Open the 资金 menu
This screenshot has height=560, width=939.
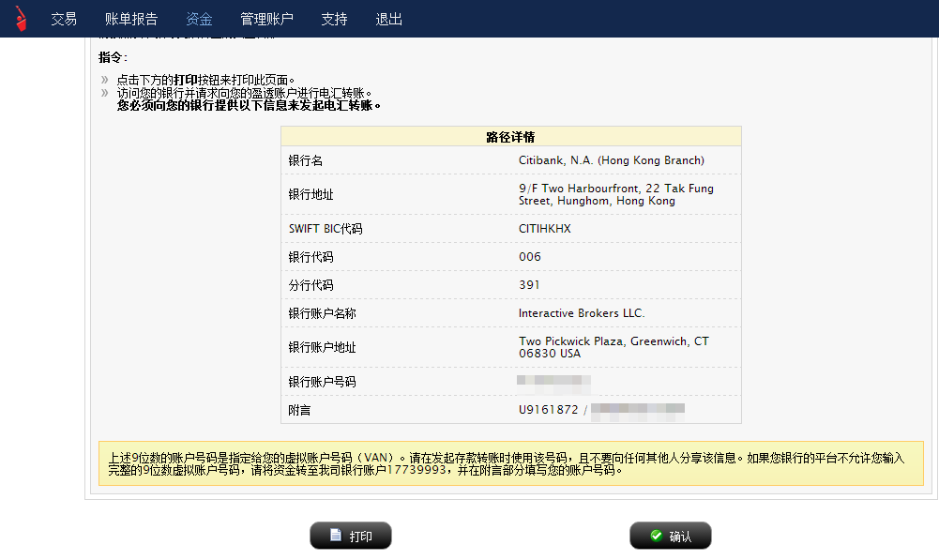[199, 19]
